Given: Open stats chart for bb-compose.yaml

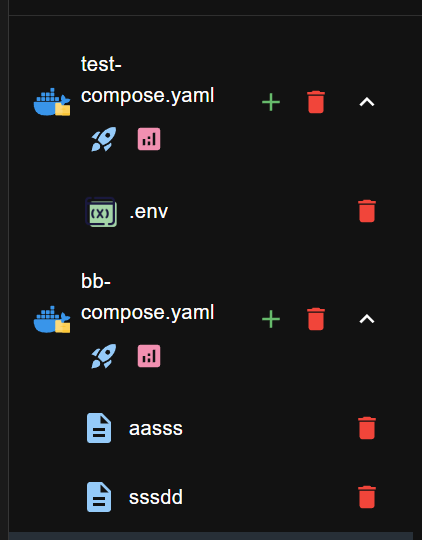Looking at the screenshot, I should [149, 356].
